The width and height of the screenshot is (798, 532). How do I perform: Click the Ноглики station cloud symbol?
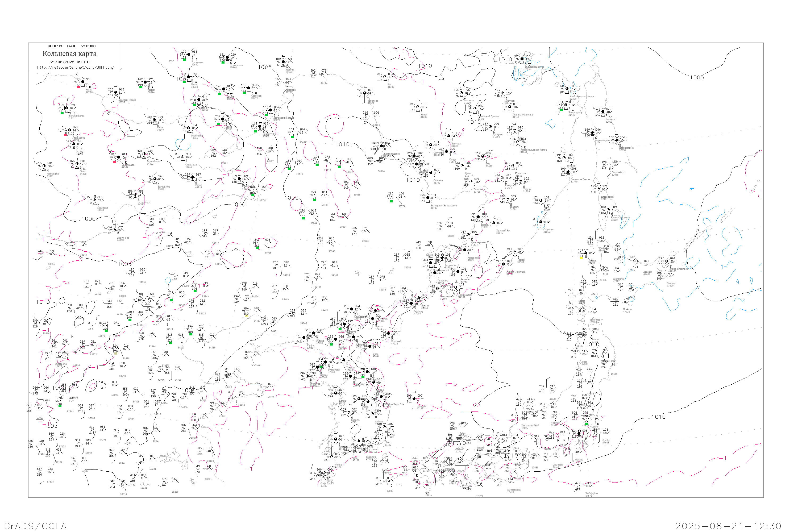[603, 112]
